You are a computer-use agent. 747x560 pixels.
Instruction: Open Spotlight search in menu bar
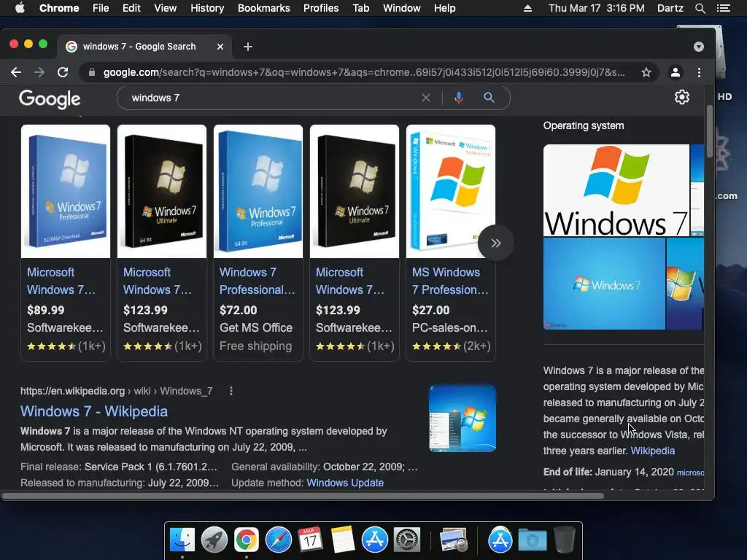700,8
